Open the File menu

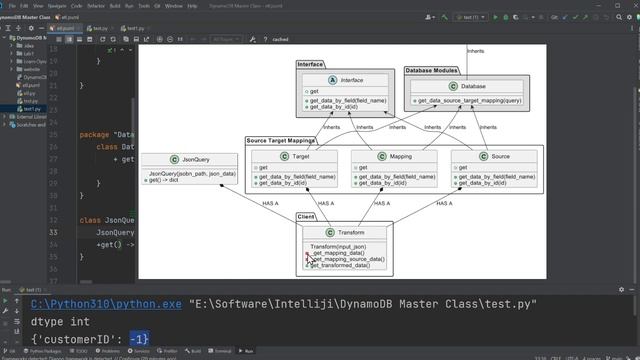pyautogui.click(x=12, y=6)
